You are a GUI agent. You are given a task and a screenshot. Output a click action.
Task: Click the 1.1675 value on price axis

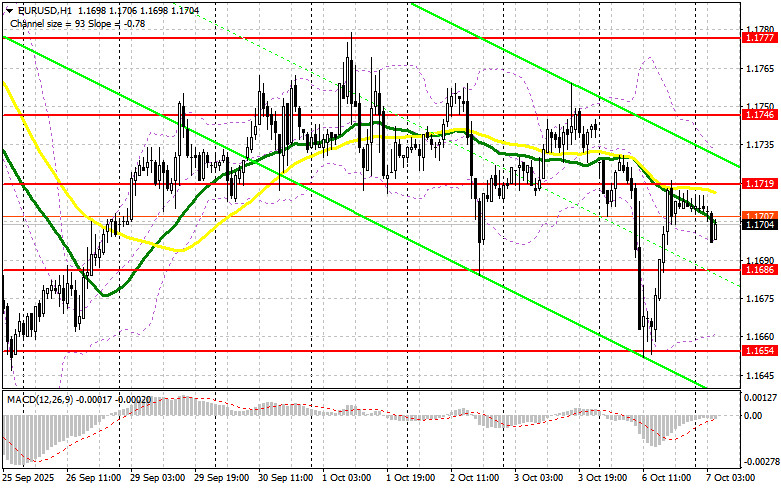coord(760,299)
